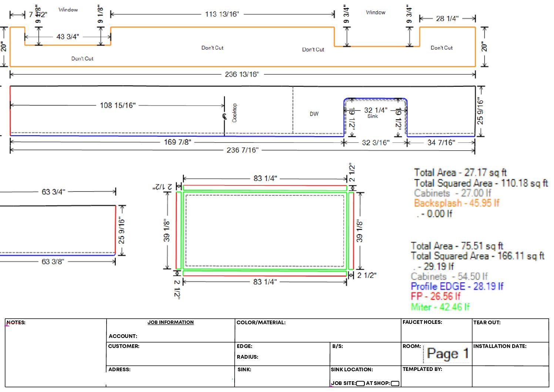Click the 34 7/16" dimension
Image resolution: width=554 pixels, height=392 pixels.
pyautogui.click(x=441, y=143)
